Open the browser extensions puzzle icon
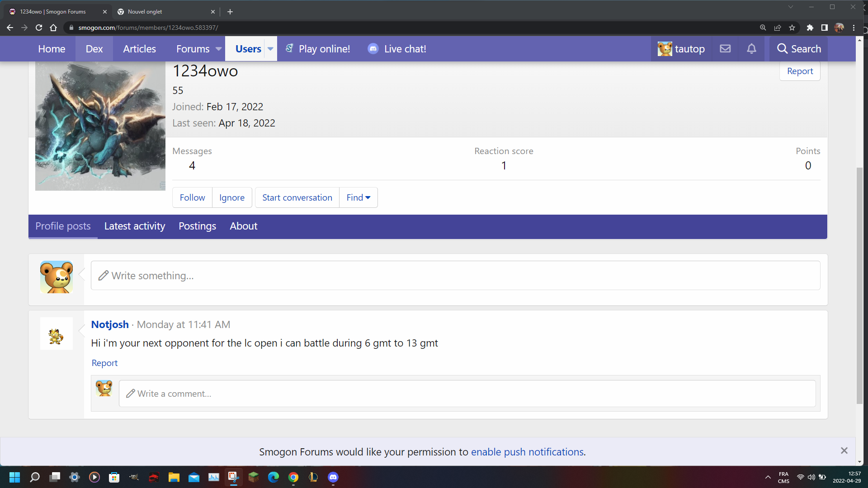868x488 pixels. click(x=810, y=28)
